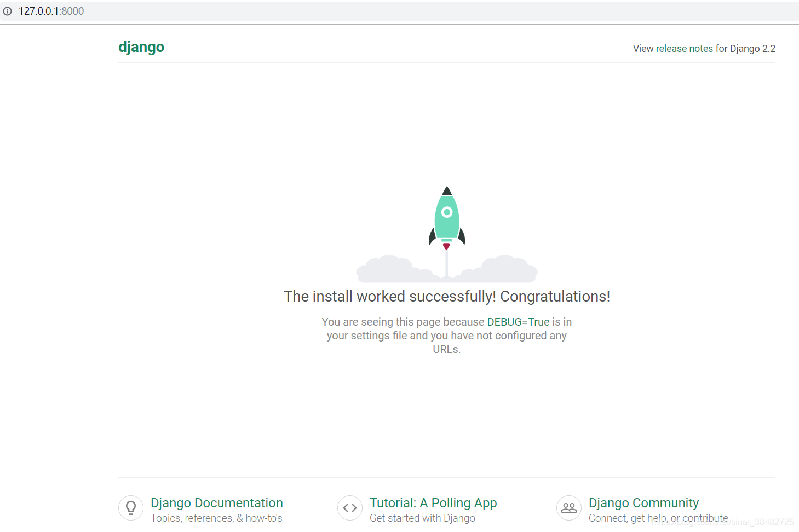Click the rocket illustration
Screen dimensions: 799x532
click(x=447, y=234)
